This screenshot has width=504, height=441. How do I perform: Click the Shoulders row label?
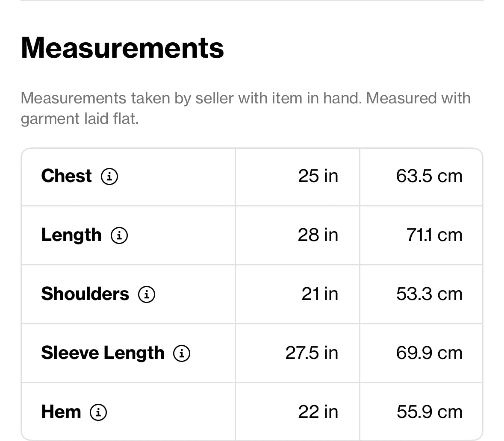(x=85, y=294)
